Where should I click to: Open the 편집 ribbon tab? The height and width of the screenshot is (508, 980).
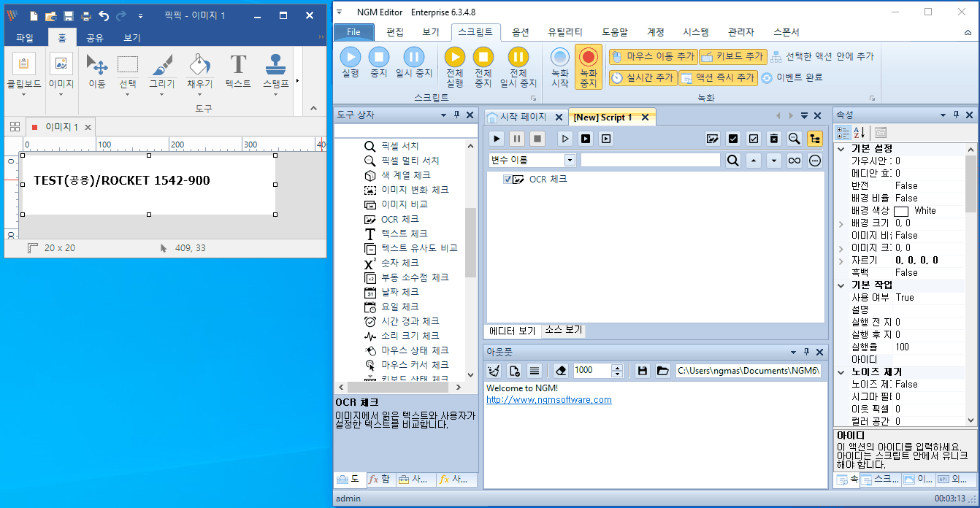pos(395,32)
